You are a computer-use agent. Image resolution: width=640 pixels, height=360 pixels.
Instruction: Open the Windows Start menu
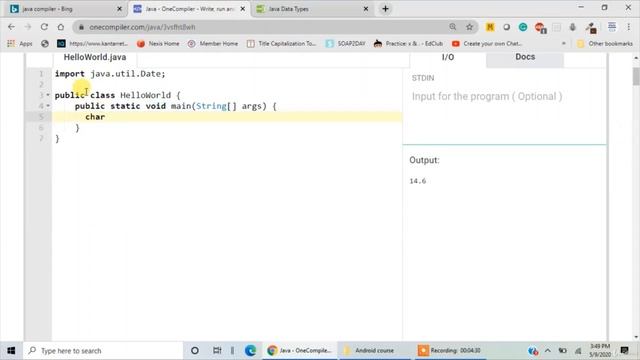[x=11, y=351]
